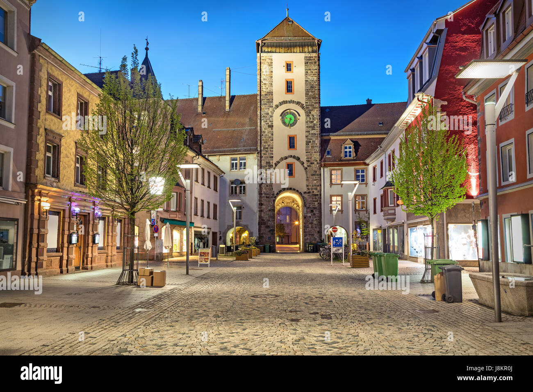533x392 pixels.
Task: Click the sandwich board sign on the pavement
Action: 204,257
